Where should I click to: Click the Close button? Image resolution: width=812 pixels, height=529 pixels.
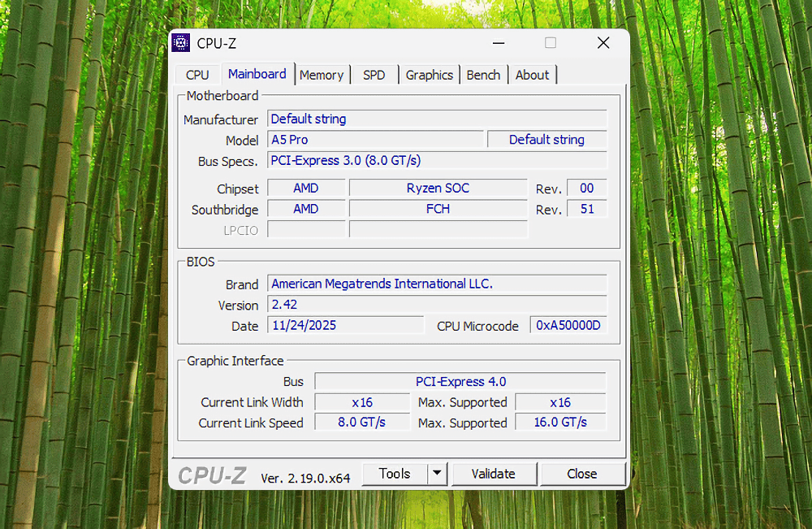click(x=582, y=473)
